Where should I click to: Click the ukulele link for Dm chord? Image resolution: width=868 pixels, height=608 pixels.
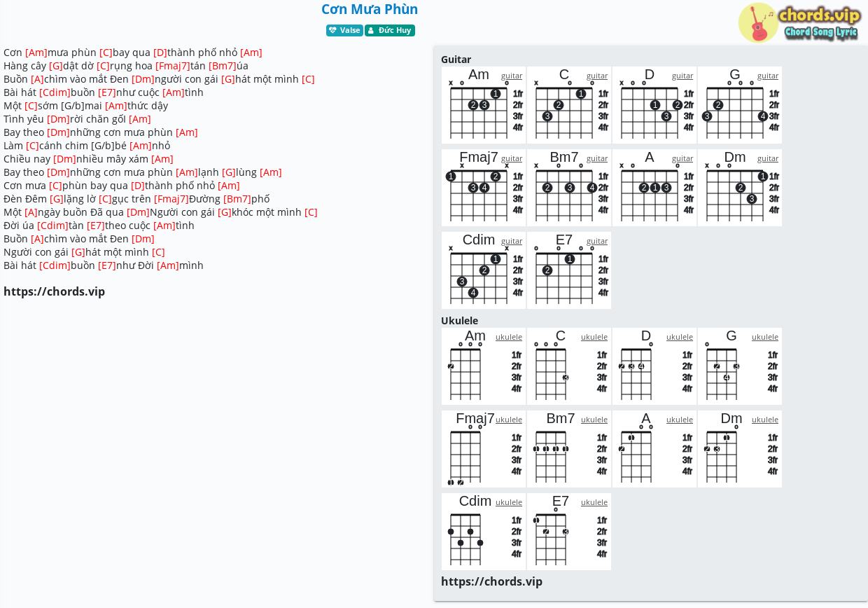click(x=765, y=420)
